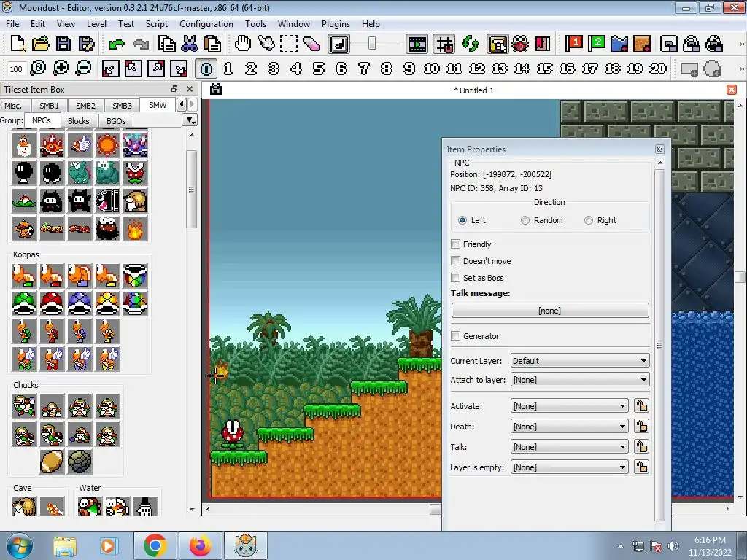
Task: Select the Eraser tool
Action: tap(311, 44)
